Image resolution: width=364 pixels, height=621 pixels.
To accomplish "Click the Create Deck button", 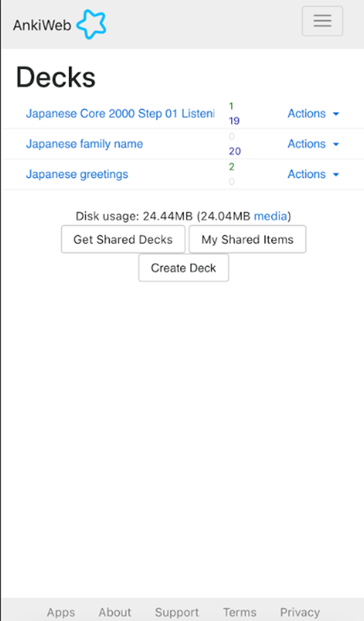I will pos(183,268).
